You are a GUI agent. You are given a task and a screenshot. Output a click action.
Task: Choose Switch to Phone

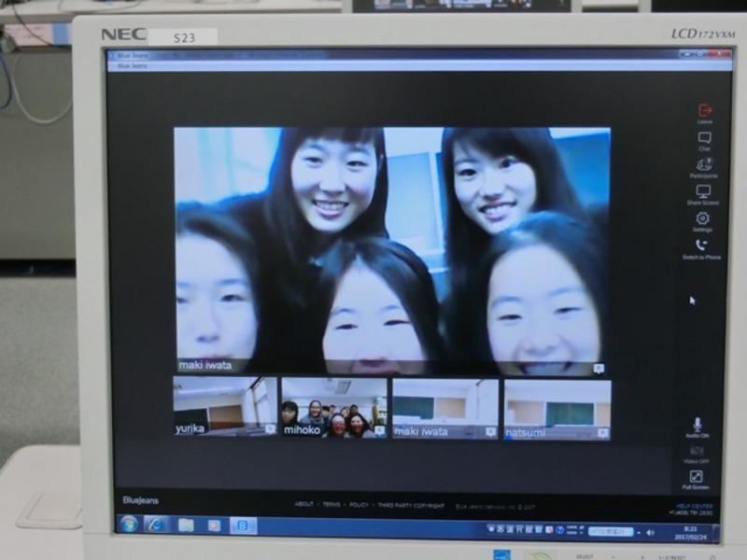pyautogui.click(x=702, y=249)
